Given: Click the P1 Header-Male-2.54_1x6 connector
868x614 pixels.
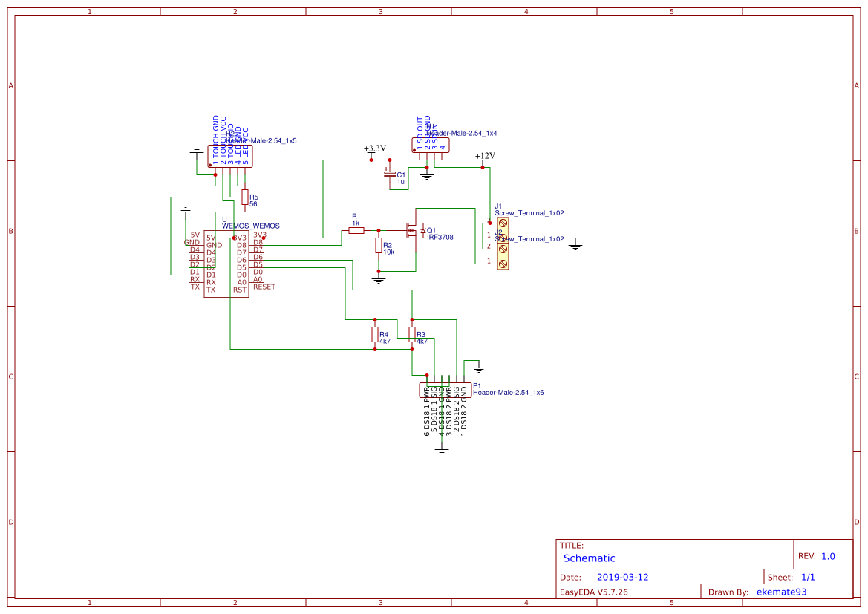Looking at the screenshot, I should (x=445, y=390).
